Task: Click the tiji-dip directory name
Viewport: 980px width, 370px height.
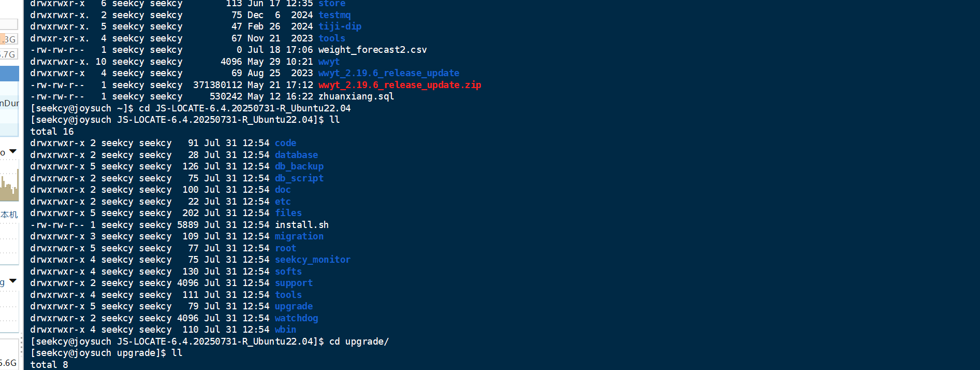Action: [x=340, y=26]
